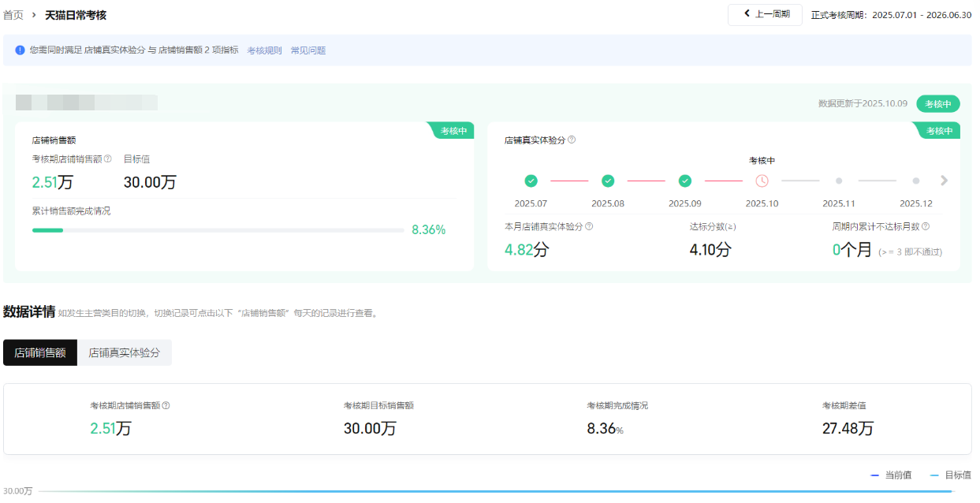This screenshot has width=980, height=503.
Task: Click help icon next to 店铺真实体验分 title
Action: click(x=572, y=140)
